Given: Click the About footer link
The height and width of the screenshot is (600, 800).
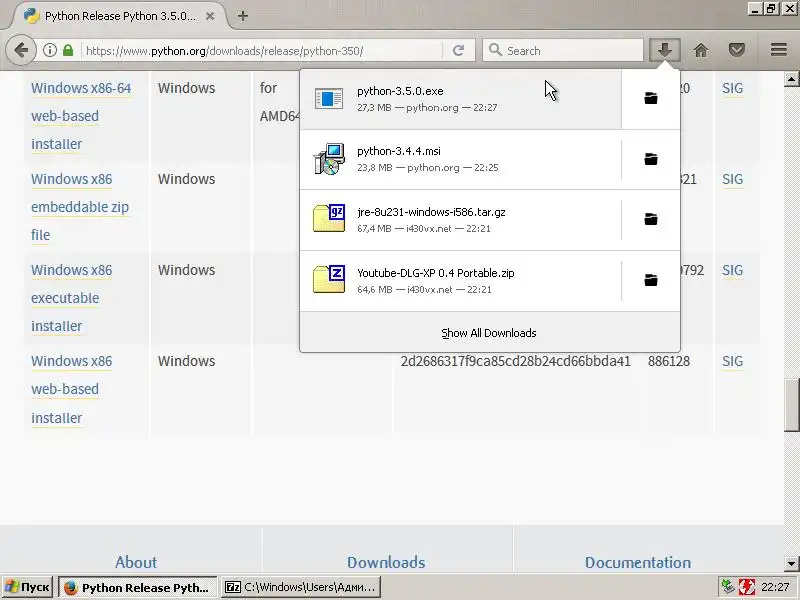Looking at the screenshot, I should pos(136,562).
